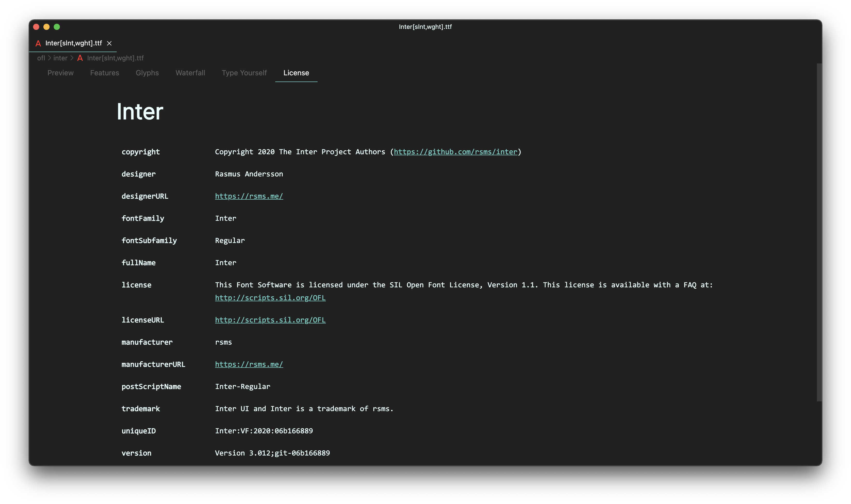This screenshot has width=851, height=504.
Task: Click the yellow minimize window button
Action: pyautogui.click(x=46, y=27)
